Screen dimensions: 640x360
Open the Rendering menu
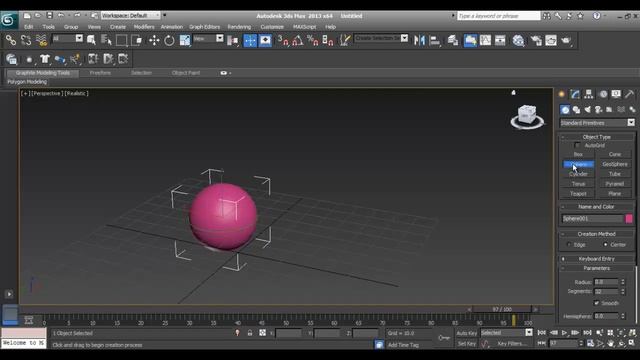tap(239, 27)
